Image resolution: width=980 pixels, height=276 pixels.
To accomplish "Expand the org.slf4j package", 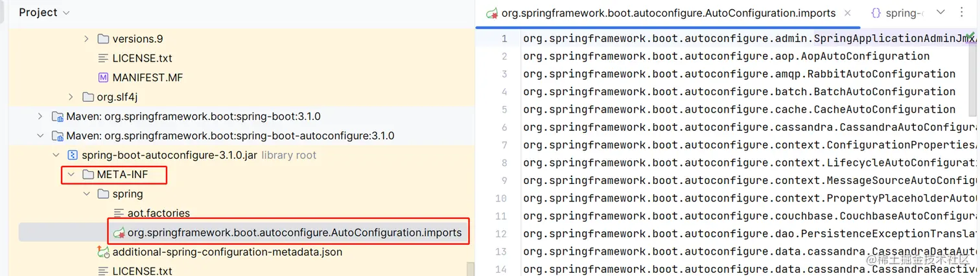I will click(71, 97).
